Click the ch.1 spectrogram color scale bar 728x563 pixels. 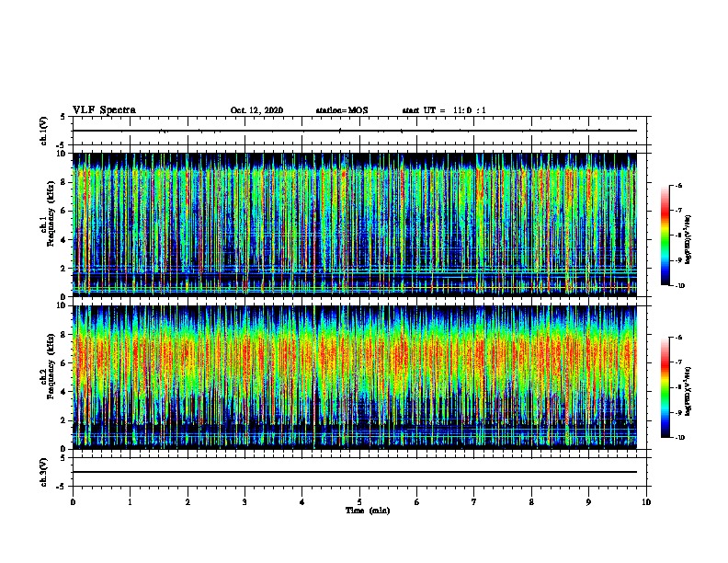click(x=665, y=236)
